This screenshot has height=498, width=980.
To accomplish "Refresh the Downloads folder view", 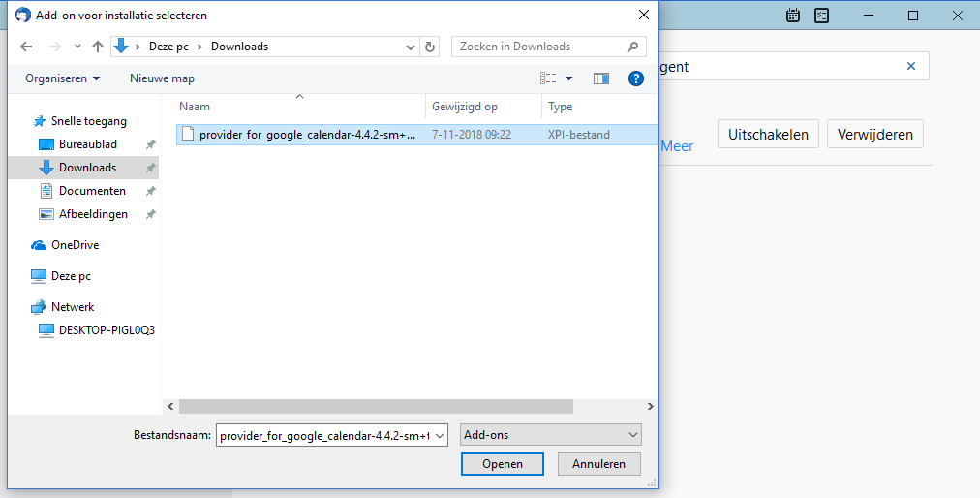I will click(431, 47).
